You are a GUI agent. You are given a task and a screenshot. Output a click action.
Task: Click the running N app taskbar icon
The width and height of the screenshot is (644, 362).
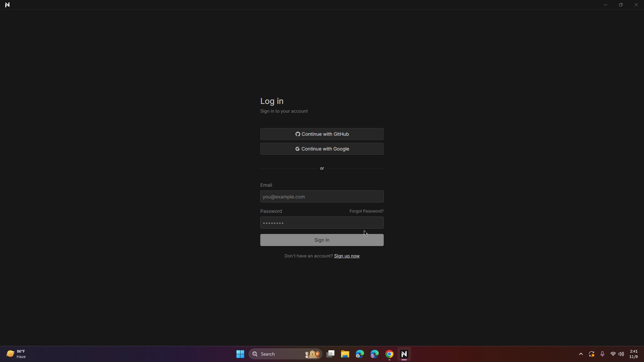coord(405,354)
